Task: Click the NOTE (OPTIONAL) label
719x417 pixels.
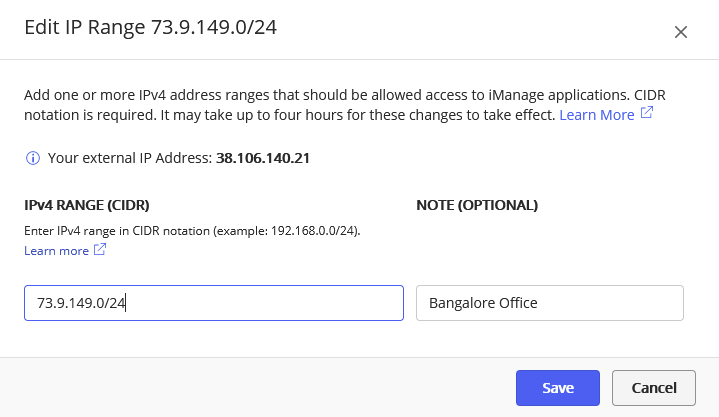Action: [x=477, y=205]
